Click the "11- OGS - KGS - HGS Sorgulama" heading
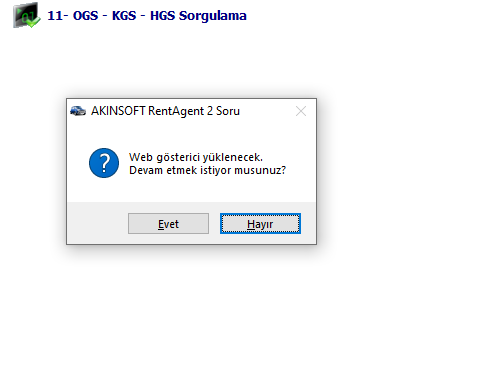The width and height of the screenshot is (485, 366). [x=147, y=16]
